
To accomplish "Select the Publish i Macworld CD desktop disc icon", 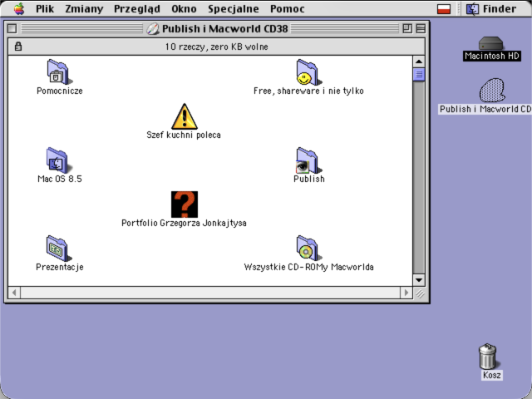I will pos(491,91).
